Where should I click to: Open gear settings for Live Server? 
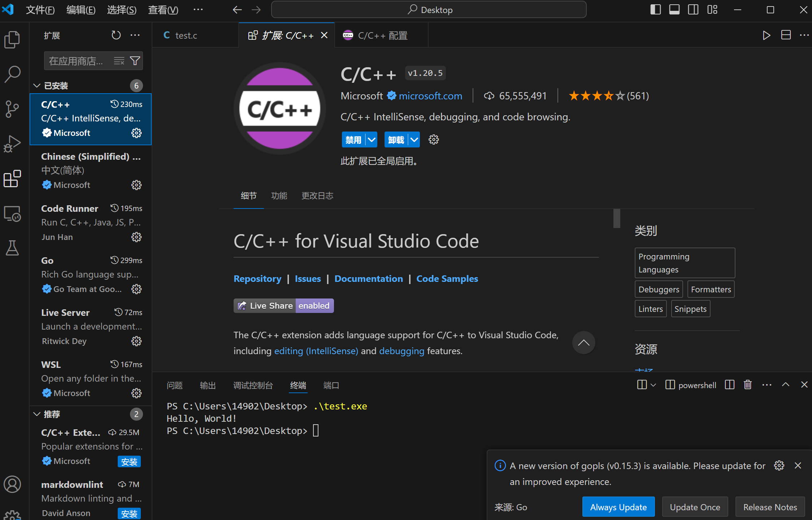[x=136, y=341]
